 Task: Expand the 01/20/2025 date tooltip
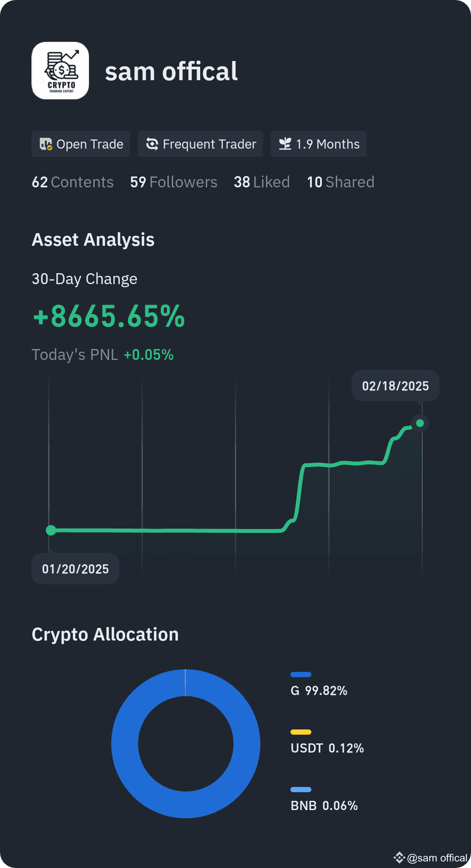pyautogui.click(x=75, y=568)
